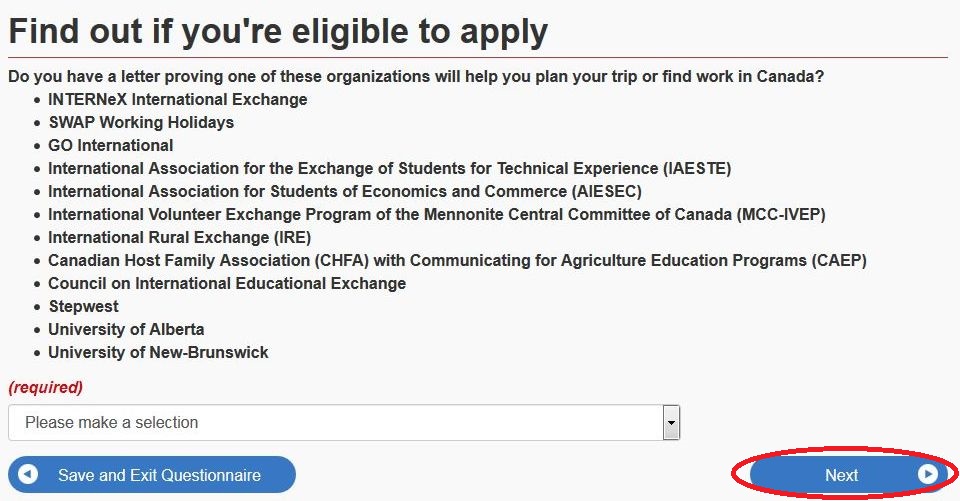The image size is (960, 501).
Task: Click Save and Exit Questionnaire button
Action: click(152, 475)
